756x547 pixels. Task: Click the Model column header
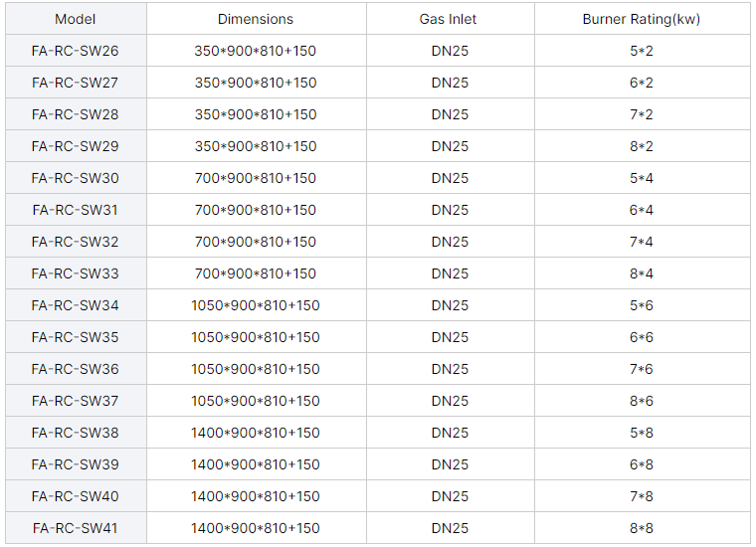click(76, 19)
